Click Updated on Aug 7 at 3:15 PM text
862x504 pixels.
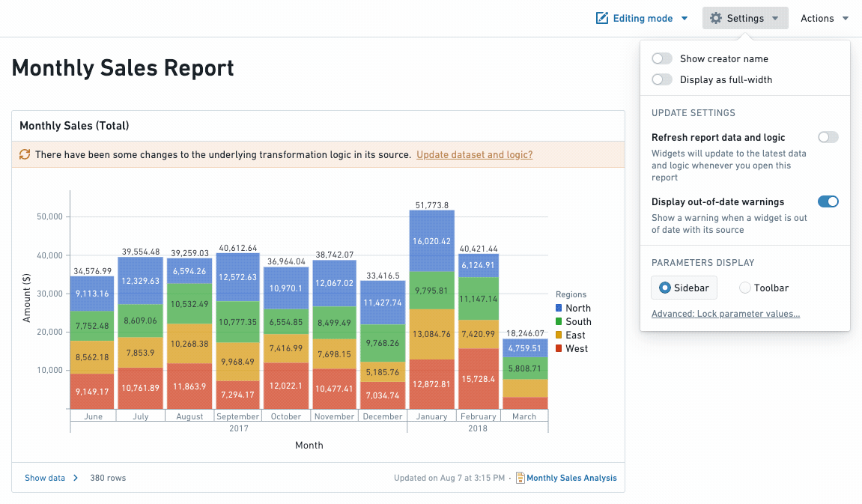tap(449, 478)
